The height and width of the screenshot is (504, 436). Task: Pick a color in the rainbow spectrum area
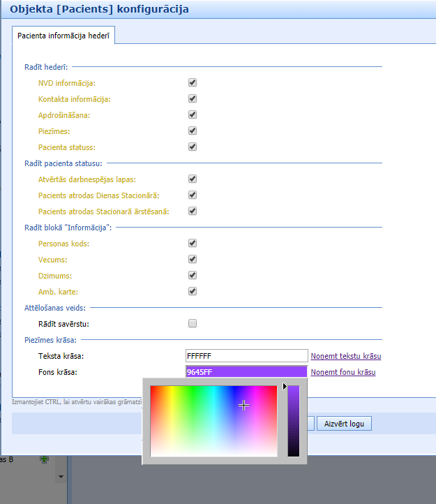(213, 420)
